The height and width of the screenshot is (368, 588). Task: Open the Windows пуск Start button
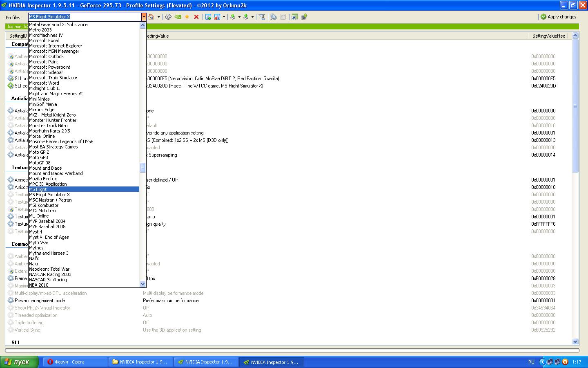(19, 362)
